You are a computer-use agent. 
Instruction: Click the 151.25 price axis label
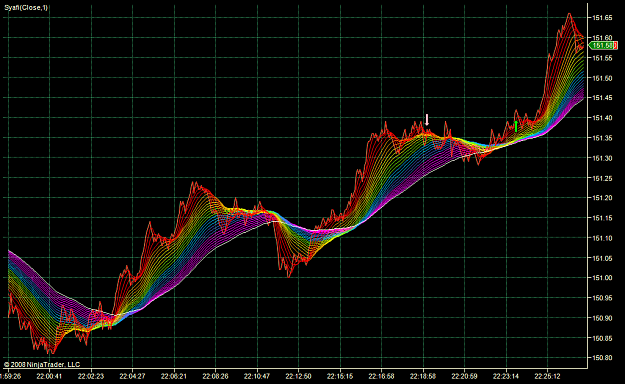[x=602, y=178]
